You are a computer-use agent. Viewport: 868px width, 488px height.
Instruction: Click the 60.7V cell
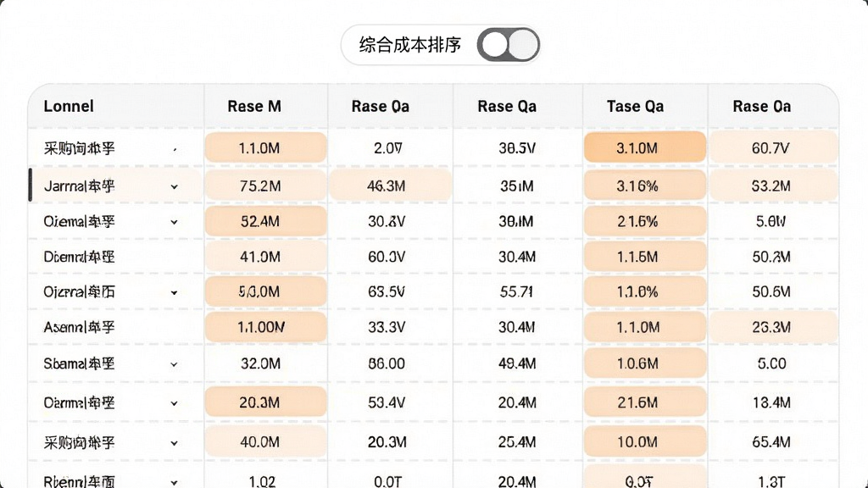pyautogui.click(x=773, y=147)
